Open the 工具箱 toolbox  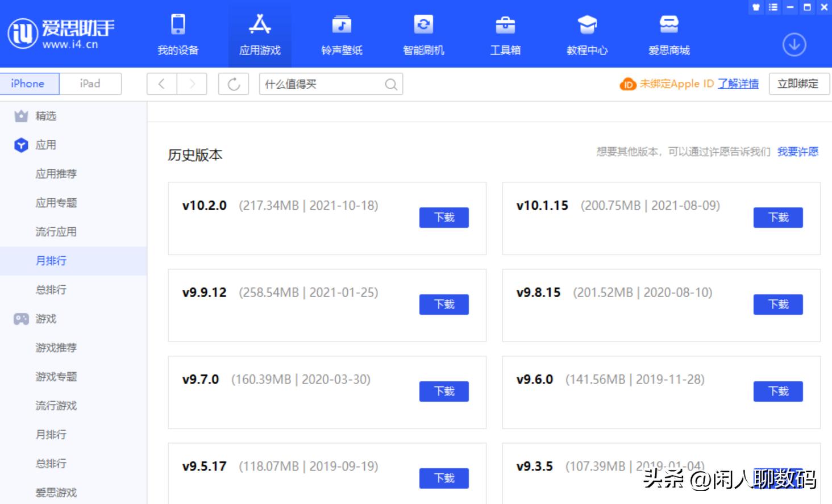coord(505,34)
